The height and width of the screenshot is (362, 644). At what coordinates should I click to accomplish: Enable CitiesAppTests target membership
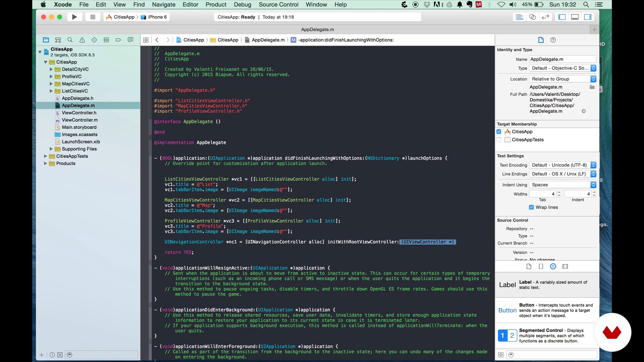499,140
